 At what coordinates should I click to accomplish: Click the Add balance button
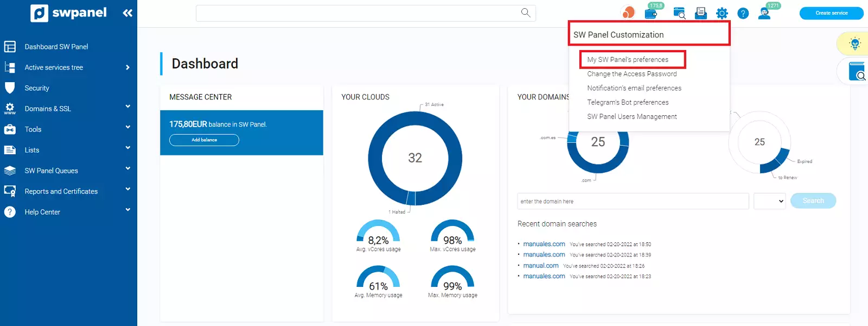coord(204,140)
